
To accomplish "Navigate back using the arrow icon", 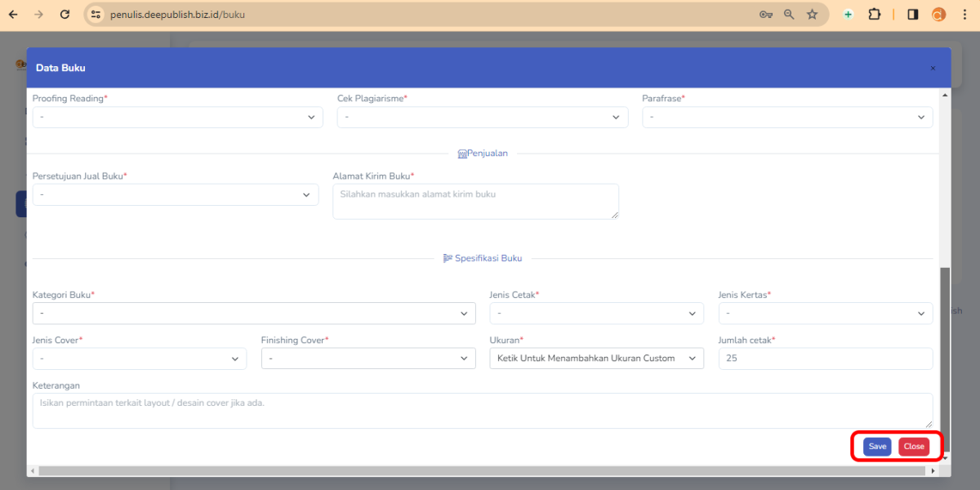I will click(x=15, y=14).
